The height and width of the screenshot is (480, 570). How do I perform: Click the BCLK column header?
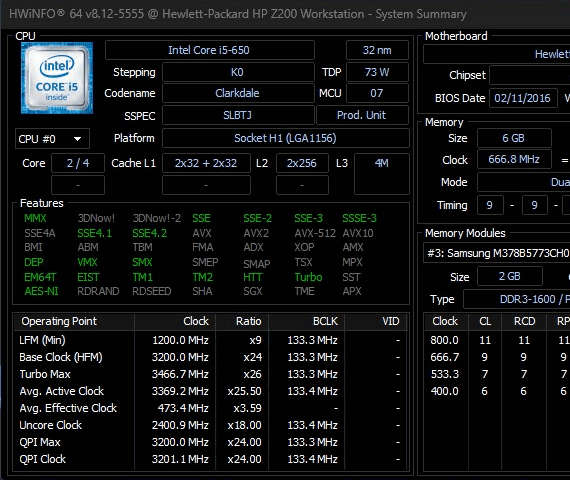tap(306, 321)
